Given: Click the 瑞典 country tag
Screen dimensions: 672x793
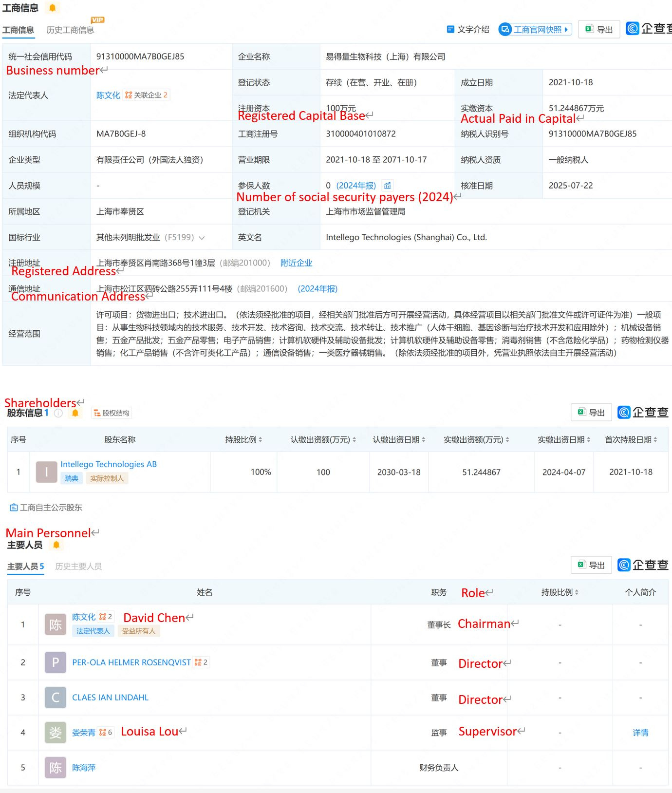Looking at the screenshot, I should click(72, 478).
